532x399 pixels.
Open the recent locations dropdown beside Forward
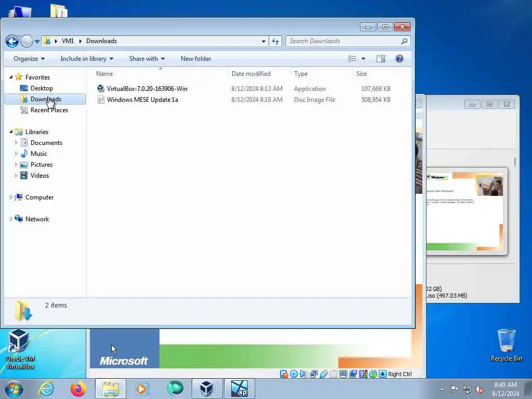[x=37, y=42]
